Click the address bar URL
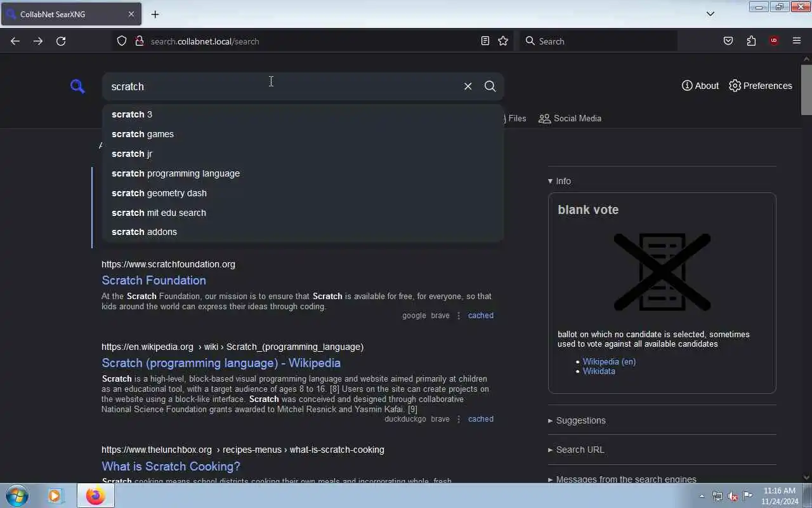 pyautogui.click(x=205, y=41)
